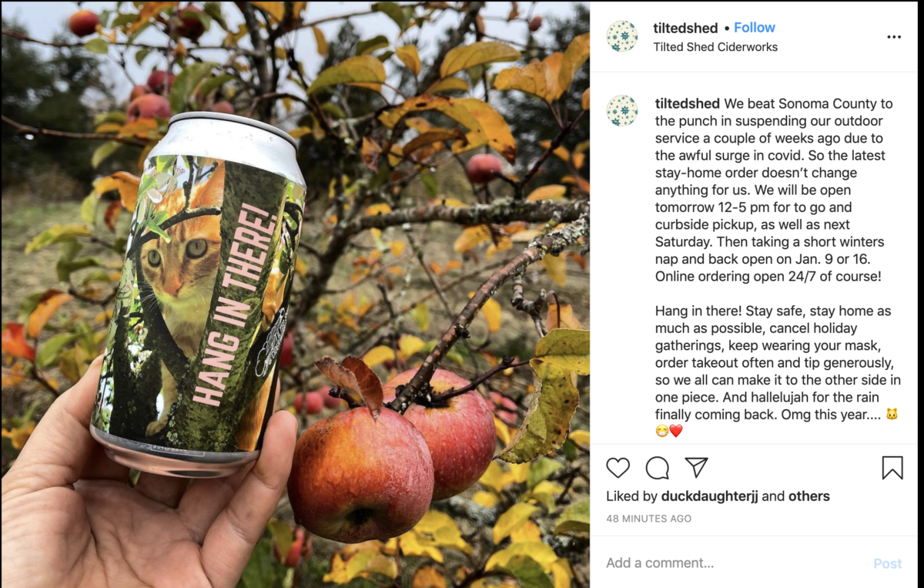This screenshot has height=588, width=924.
Task: Like the post with the heart icon
Action: pyautogui.click(x=618, y=468)
